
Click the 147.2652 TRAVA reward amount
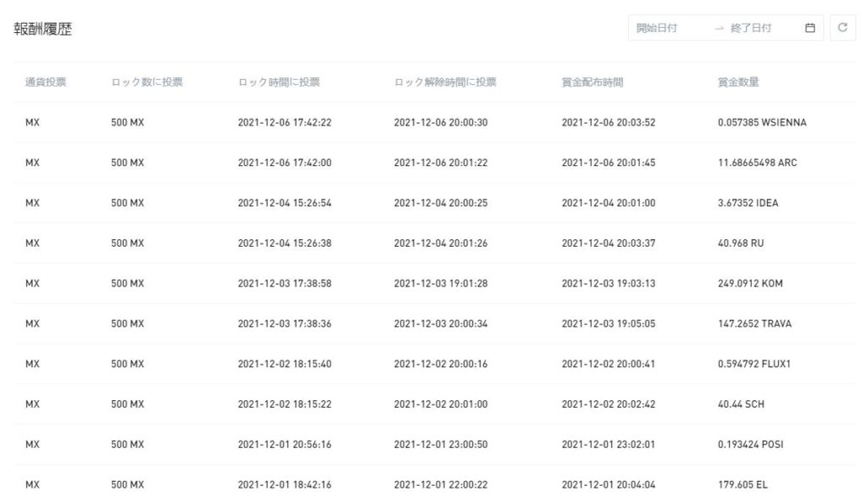point(754,324)
